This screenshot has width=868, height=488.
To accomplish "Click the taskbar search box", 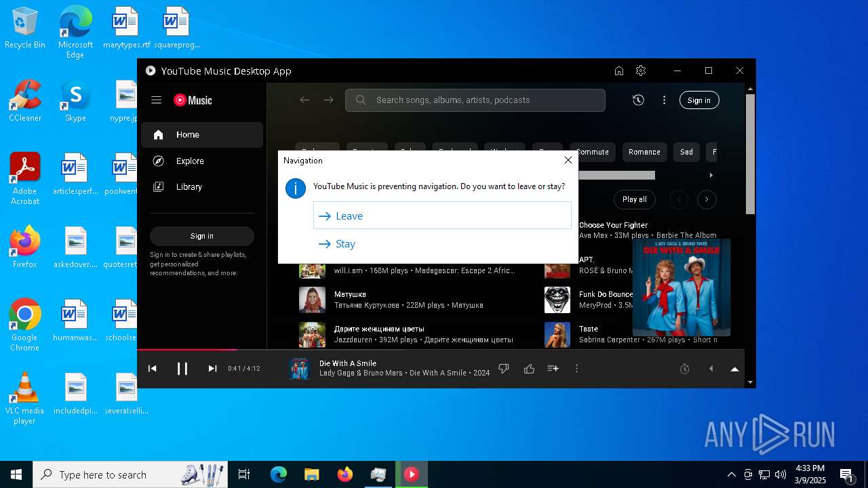I will [132, 474].
